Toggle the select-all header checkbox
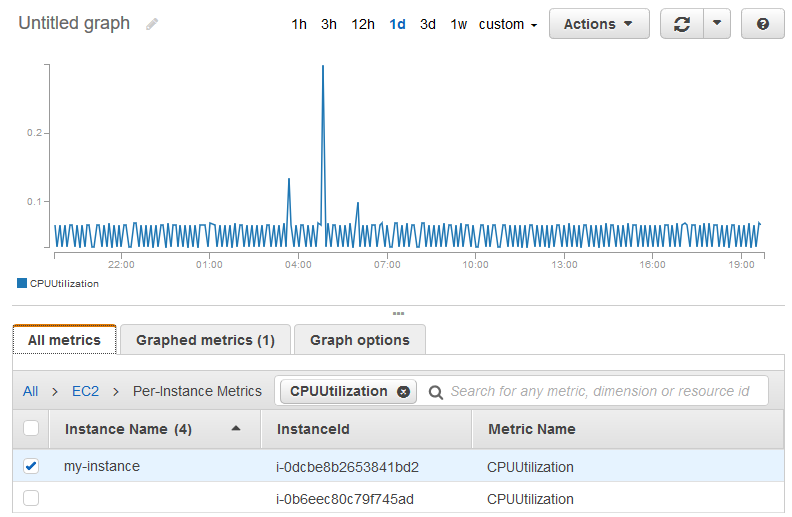Screen dimensions: 792x517 [31, 429]
